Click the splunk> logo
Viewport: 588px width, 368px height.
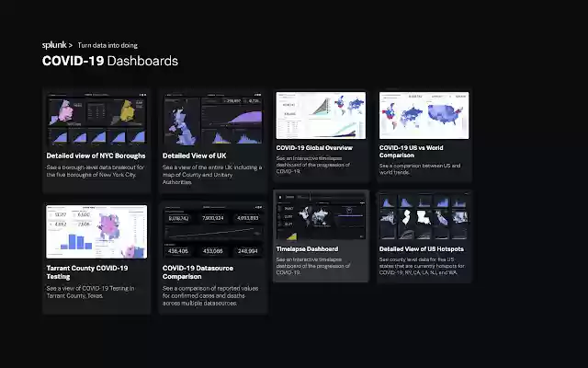(x=57, y=45)
